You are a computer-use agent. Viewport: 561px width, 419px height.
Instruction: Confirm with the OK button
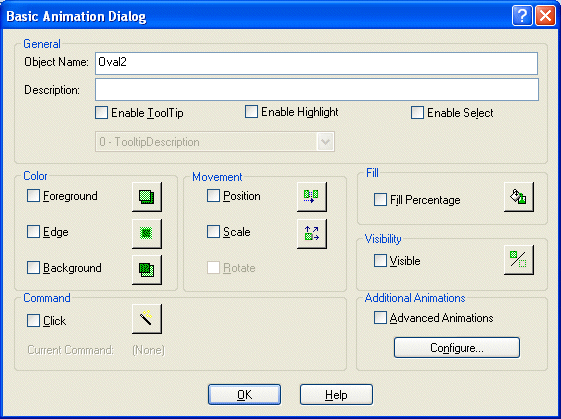coord(244,395)
